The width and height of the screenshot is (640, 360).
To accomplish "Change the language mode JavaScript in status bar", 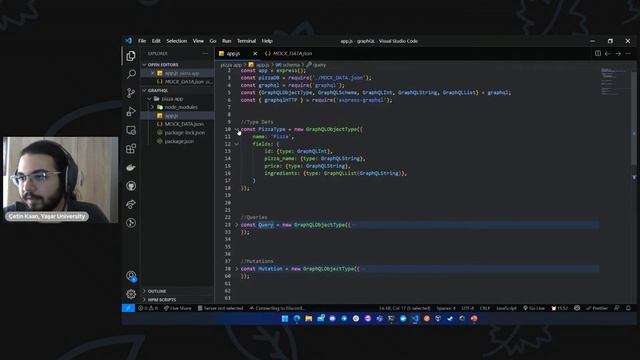I will click(506, 308).
